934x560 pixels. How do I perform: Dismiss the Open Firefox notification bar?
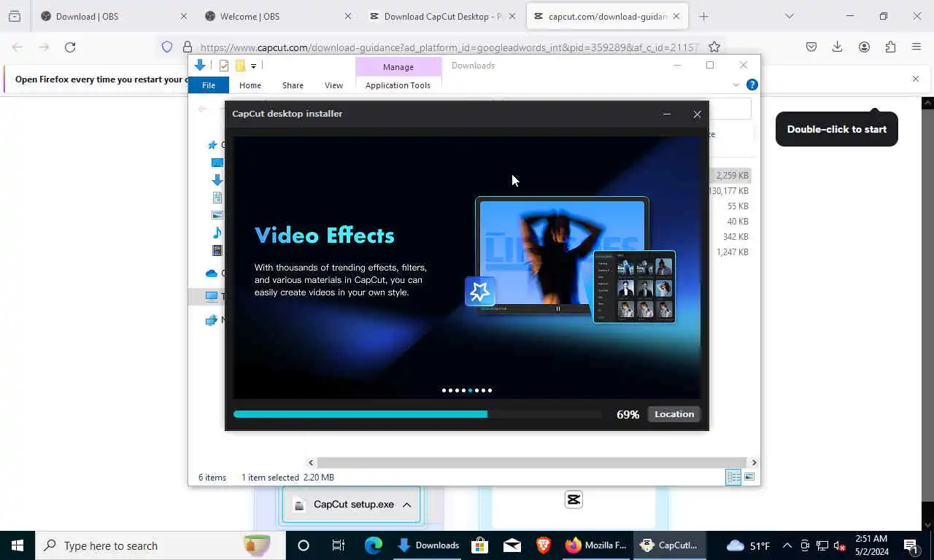coord(916,79)
